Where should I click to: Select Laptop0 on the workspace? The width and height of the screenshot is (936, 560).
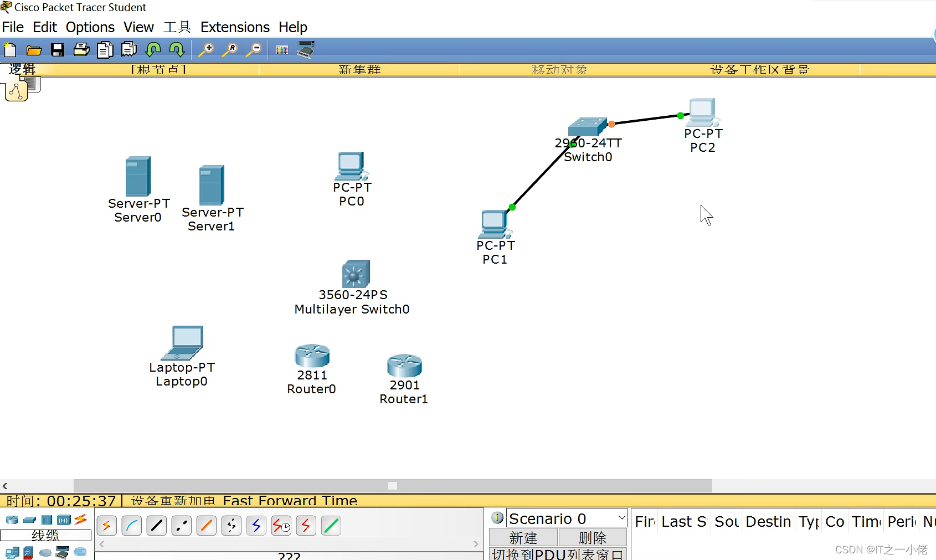pyautogui.click(x=182, y=343)
